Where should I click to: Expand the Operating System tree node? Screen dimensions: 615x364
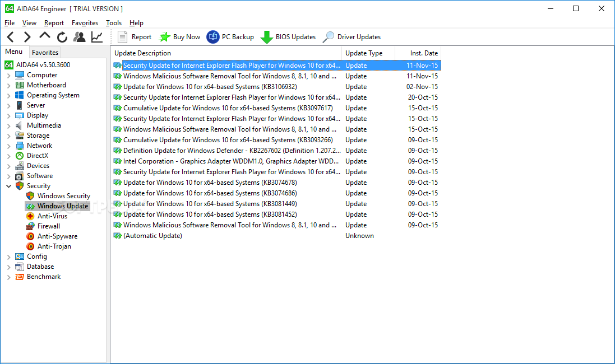[x=8, y=96]
